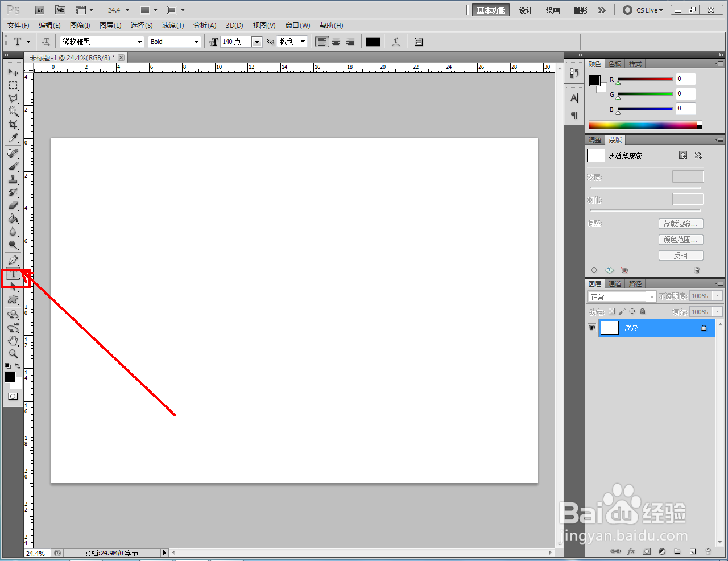Select the Zoom tool in toolbox

[x=13, y=353]
